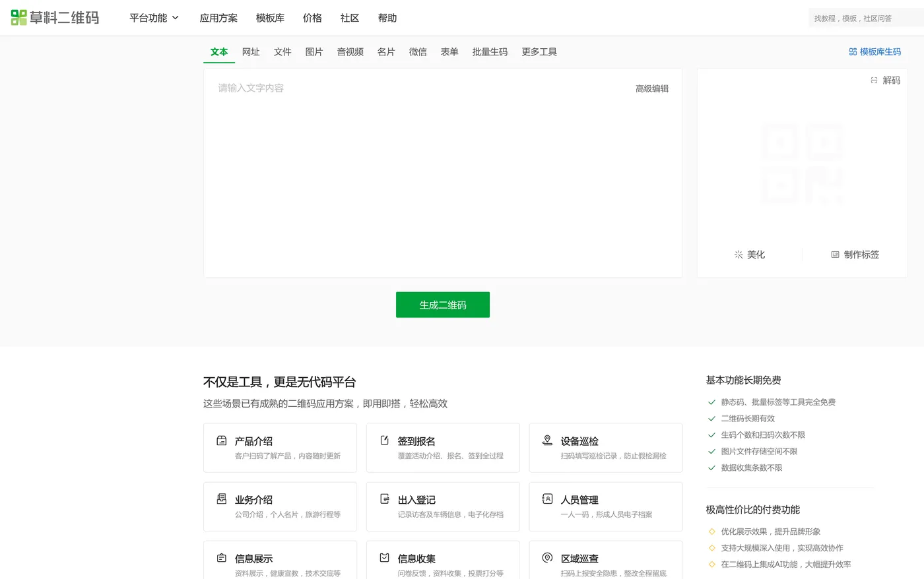
Task: Focus the 找教程，模板，社区问答 search box
Action: pyautogui.click(x=866, y=18)
